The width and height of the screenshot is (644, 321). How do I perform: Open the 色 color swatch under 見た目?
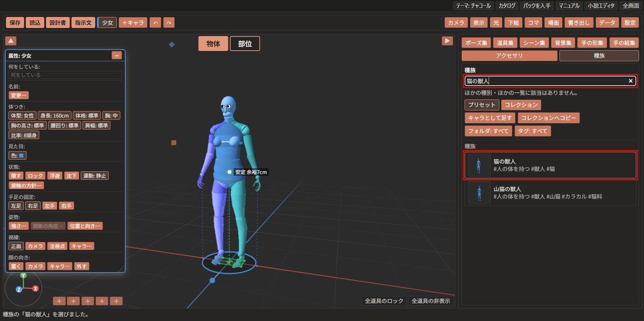[18, 155]
